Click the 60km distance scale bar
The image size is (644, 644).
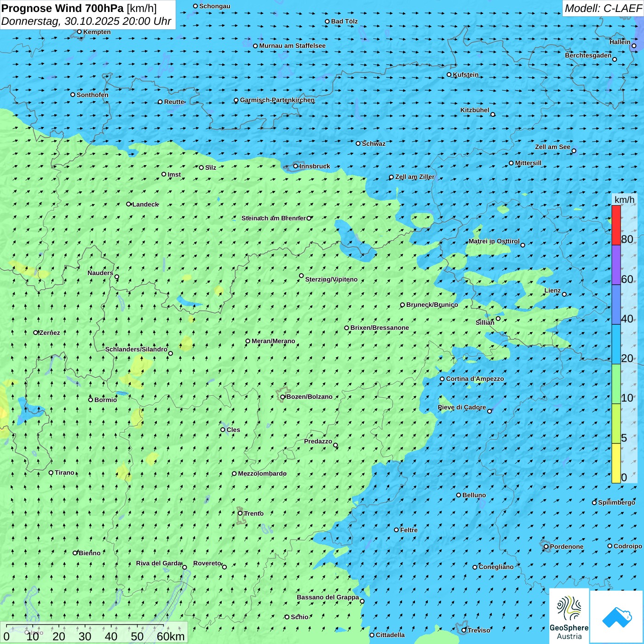coord(85,626)
